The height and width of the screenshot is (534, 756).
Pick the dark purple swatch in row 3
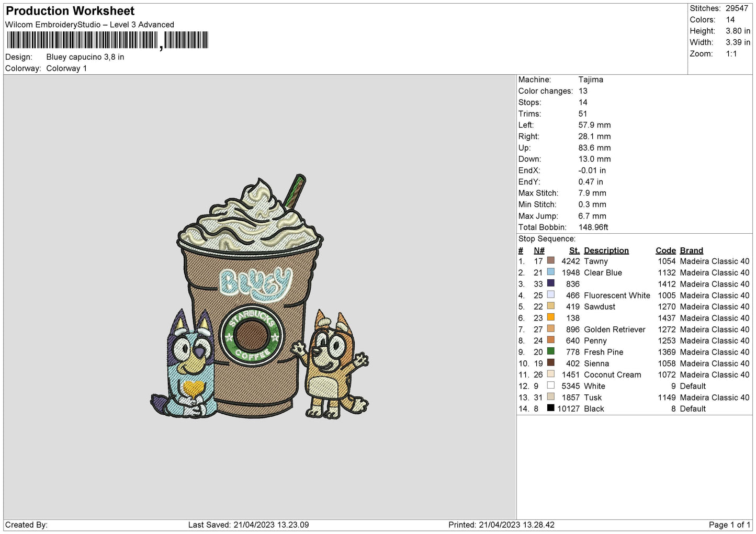550,283
